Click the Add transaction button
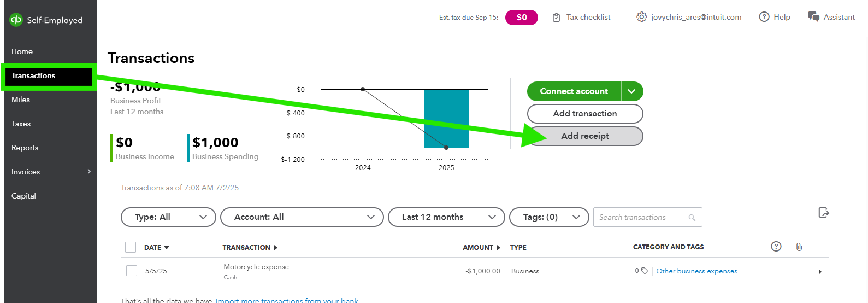 [x=585, y=114]
